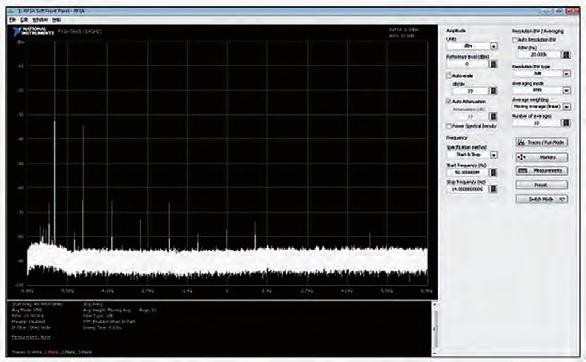Click the Number of averages field

[x=537, y=123]
